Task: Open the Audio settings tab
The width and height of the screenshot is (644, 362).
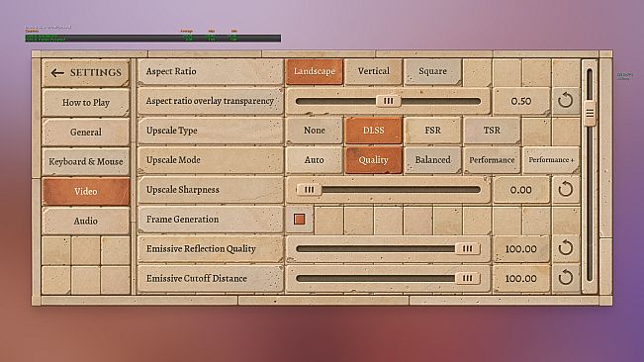Action: pos(85,221)
